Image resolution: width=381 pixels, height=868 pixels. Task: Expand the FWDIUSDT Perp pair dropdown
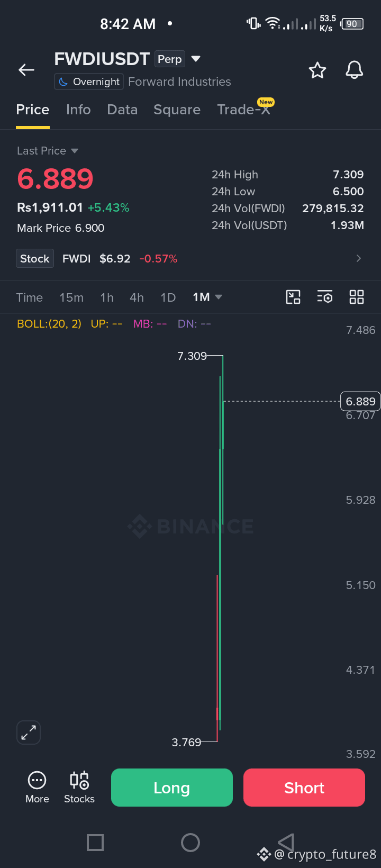(196, 59)
